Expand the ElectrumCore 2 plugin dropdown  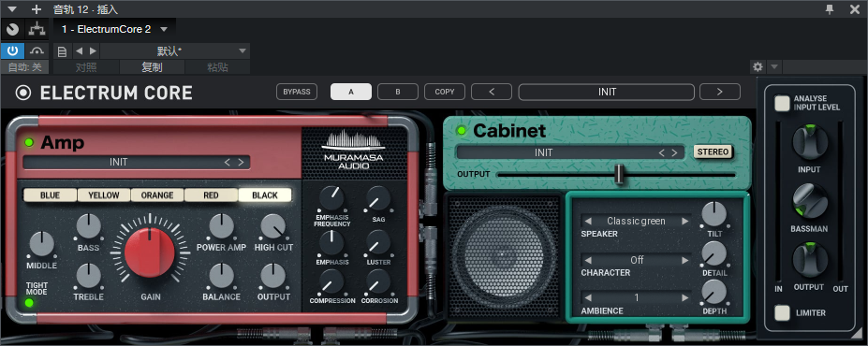pyautogui.click(x=163, y=29)
